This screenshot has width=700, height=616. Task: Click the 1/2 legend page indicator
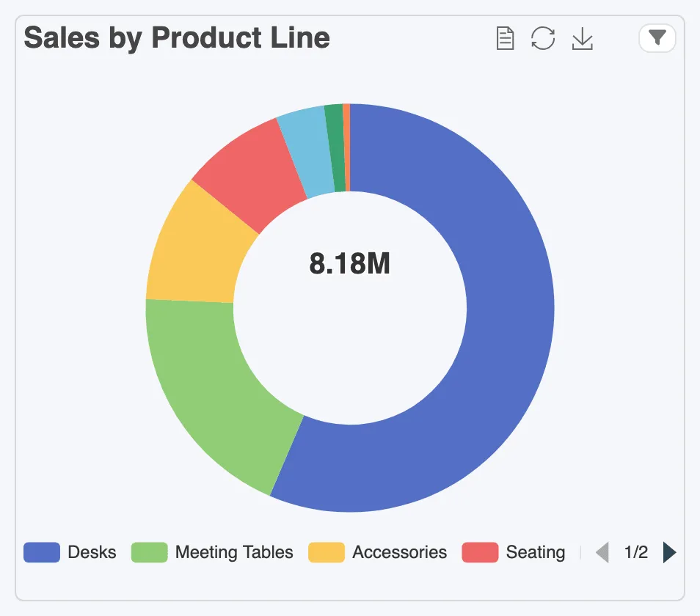635,552
